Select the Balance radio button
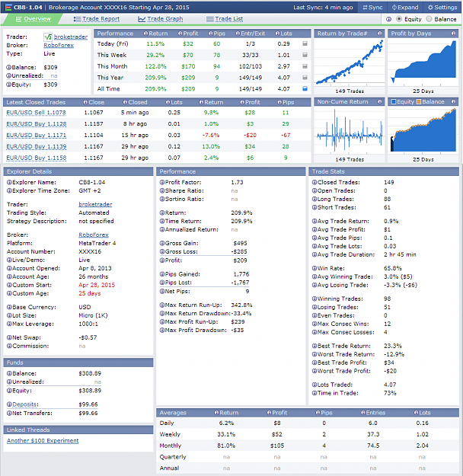The image size is (463, 476). 429,19
